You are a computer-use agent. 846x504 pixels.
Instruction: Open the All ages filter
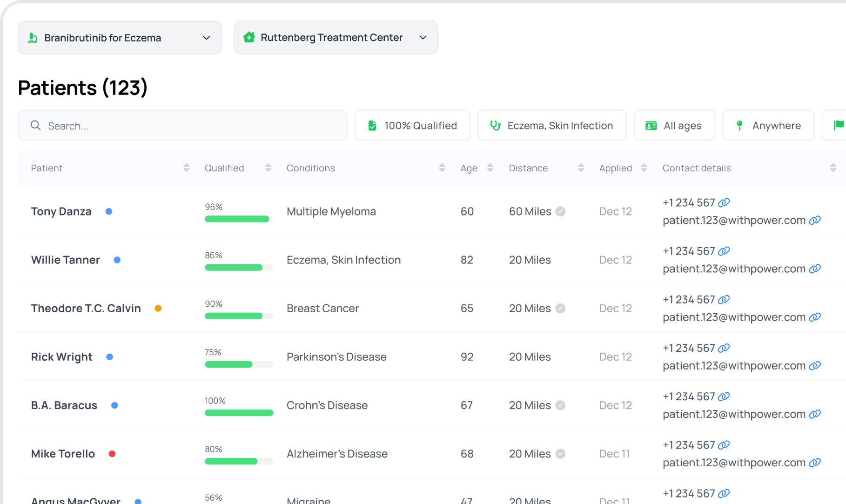pos(674,125)
